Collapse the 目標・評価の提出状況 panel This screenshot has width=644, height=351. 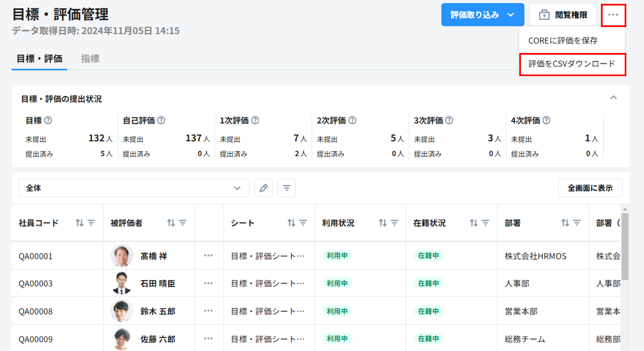613,98
